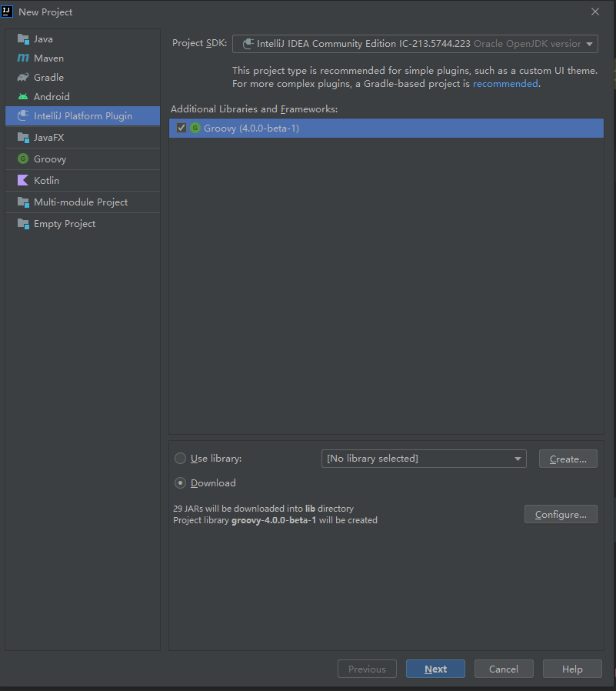Click the plugin icon inside the Project SDK field
This screenshot has height=691, width=616.
click(248, 44)
